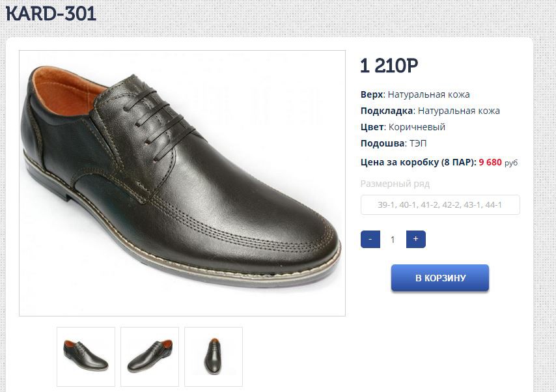The width and height of the screenshot is (556, 392).
Task: Click the Верх label
Action: coord(372,94)
